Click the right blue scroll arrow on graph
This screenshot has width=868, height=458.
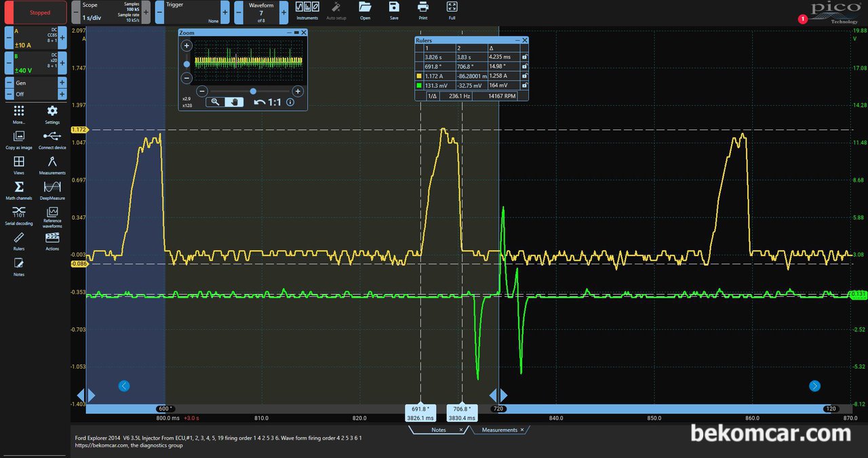tap(814, 386)
